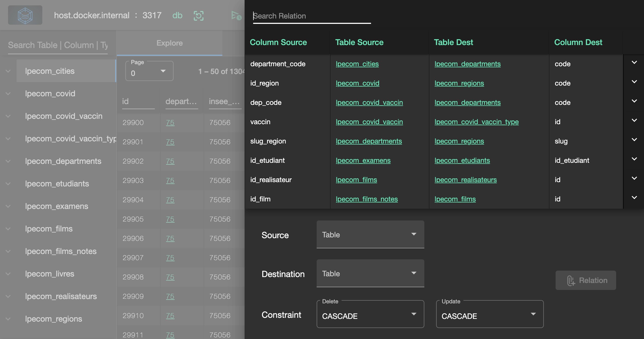Open lpecom_covid_vaccin link in dep_code row
This screenshot has height=339, width=644.
point(369,102)
